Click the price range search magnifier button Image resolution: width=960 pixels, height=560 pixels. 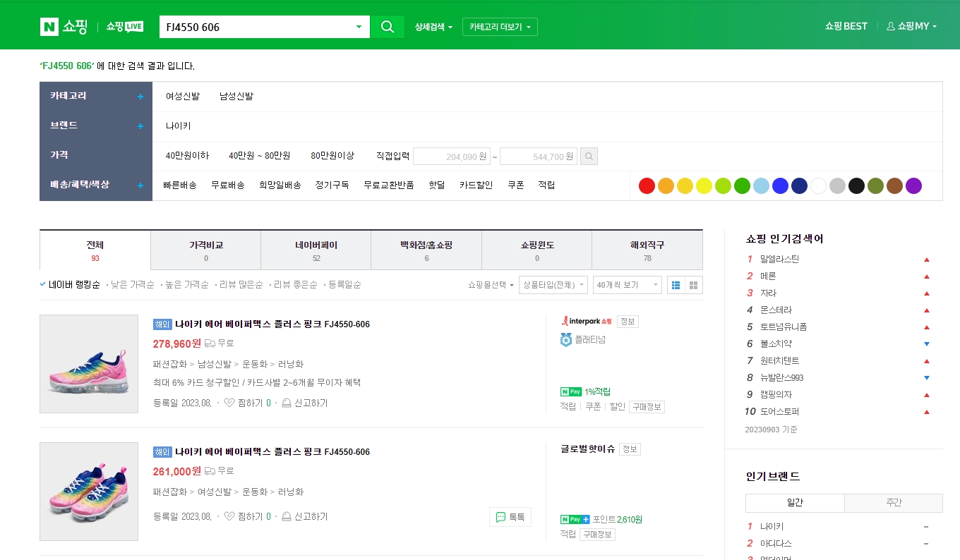click(x=589, y=156)
